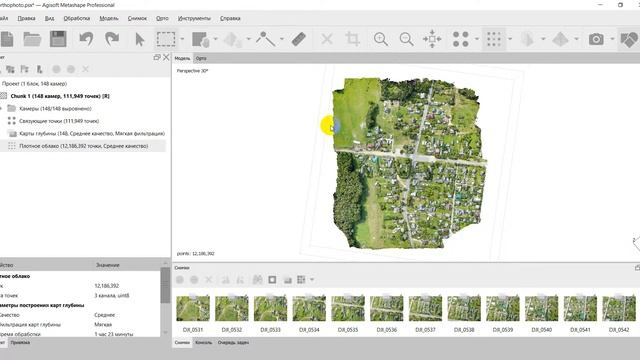Undo the last action
The width and height of the screenshot is (640, 360).
tap(86, 39)
